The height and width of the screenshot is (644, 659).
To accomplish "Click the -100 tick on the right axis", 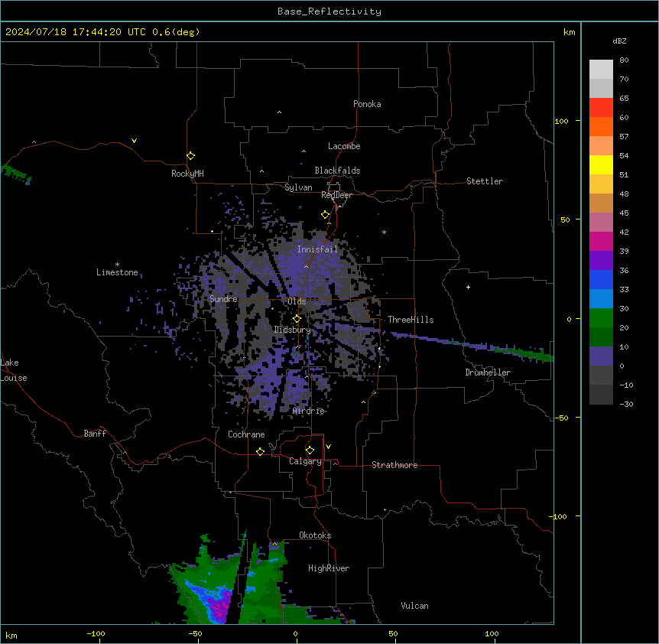I will click(x=558, y=516).
